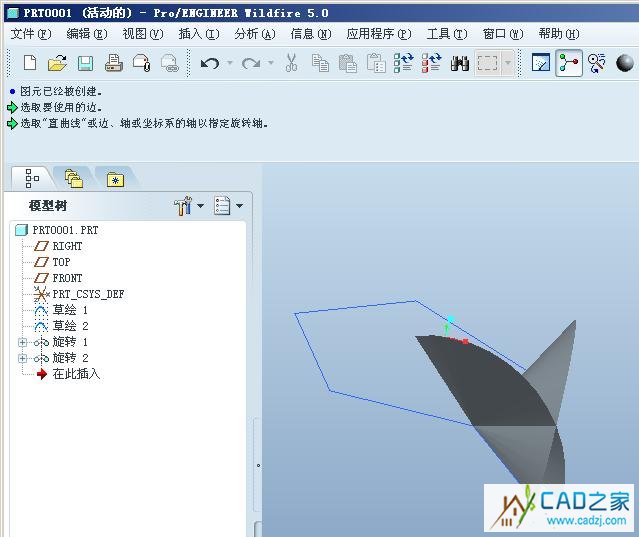Open the model tree settings dropdown

tap(188, 206)
